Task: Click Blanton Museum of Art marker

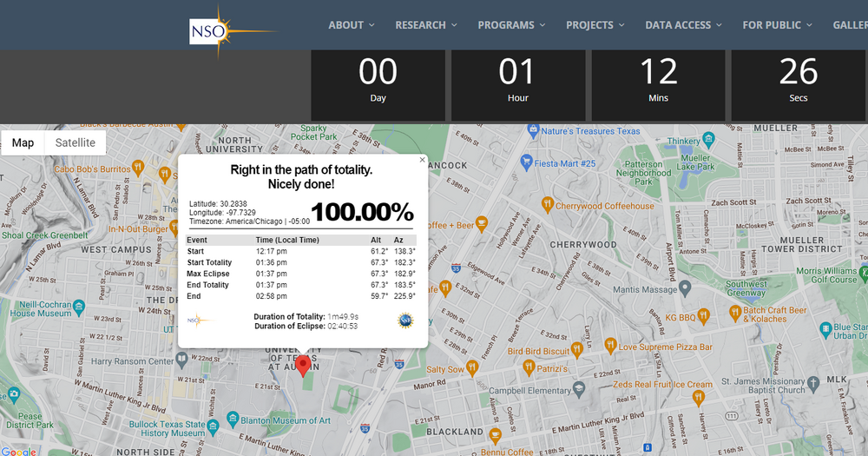Action: pos(233,420)
